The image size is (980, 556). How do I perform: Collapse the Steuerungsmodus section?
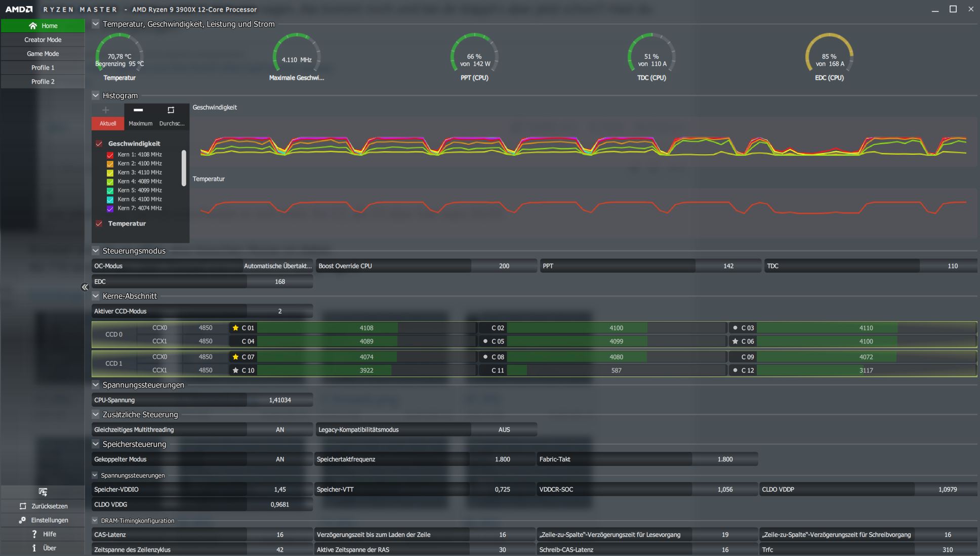[x=96, y=250]
